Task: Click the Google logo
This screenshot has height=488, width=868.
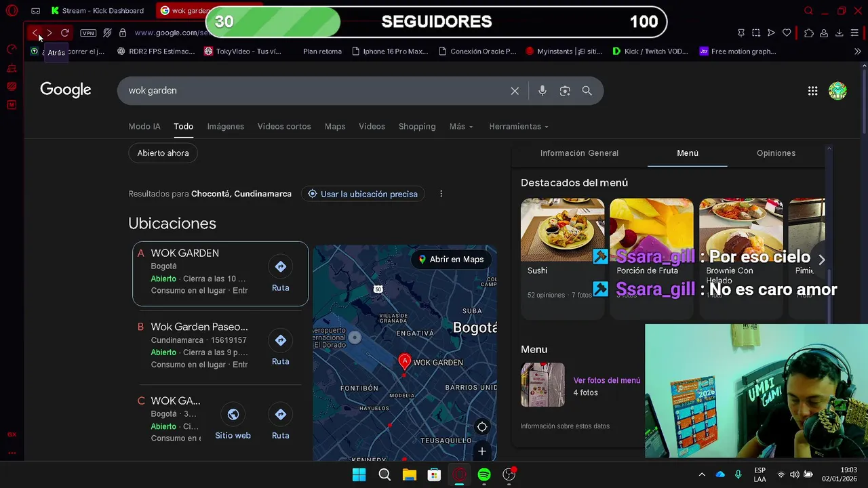Action: (66, 89)
